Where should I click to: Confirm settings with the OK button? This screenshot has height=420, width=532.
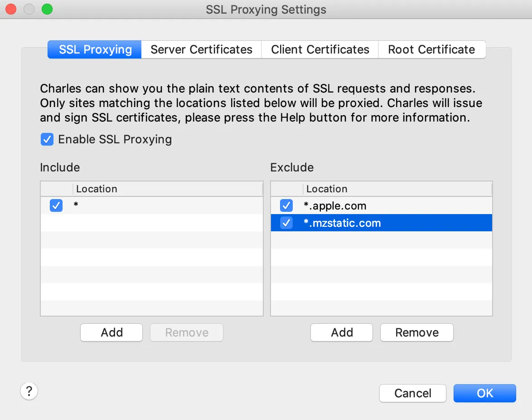tap(484, 393)
